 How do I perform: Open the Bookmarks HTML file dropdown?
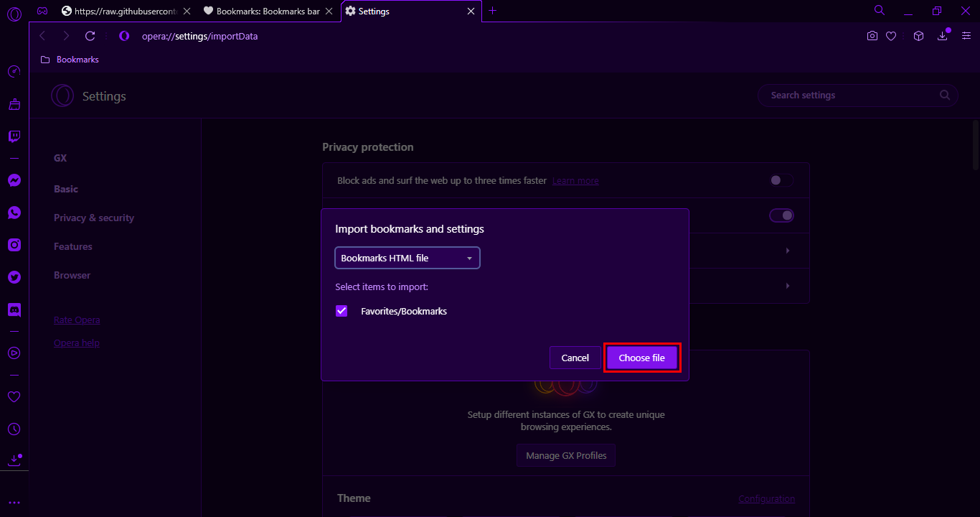407,258
